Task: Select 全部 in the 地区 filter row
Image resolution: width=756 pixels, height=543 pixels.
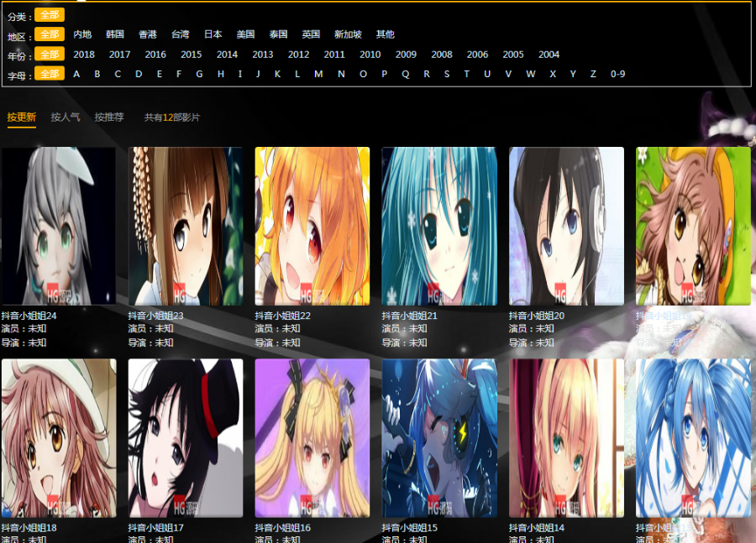Action: pyautogui.click(x=50, y=34)
